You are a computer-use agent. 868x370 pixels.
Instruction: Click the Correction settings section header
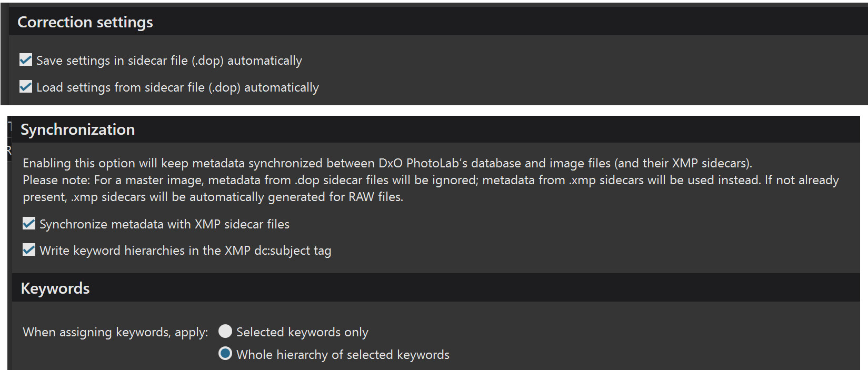coord(85,22)
